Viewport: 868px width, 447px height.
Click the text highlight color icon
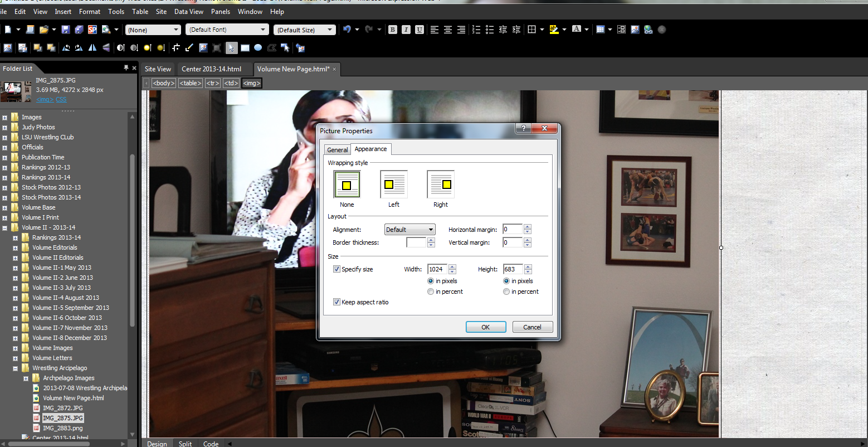(x=554, y=30)
